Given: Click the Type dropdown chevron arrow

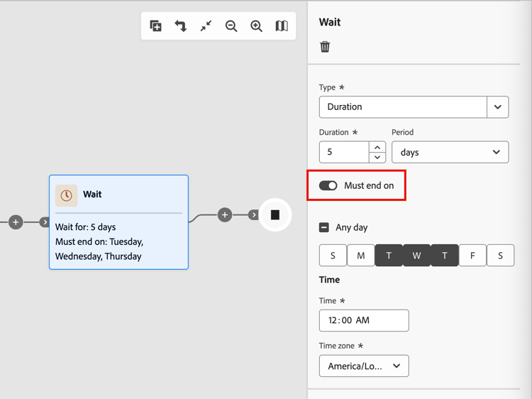Looking at the screenshot, I should point(498,107).
